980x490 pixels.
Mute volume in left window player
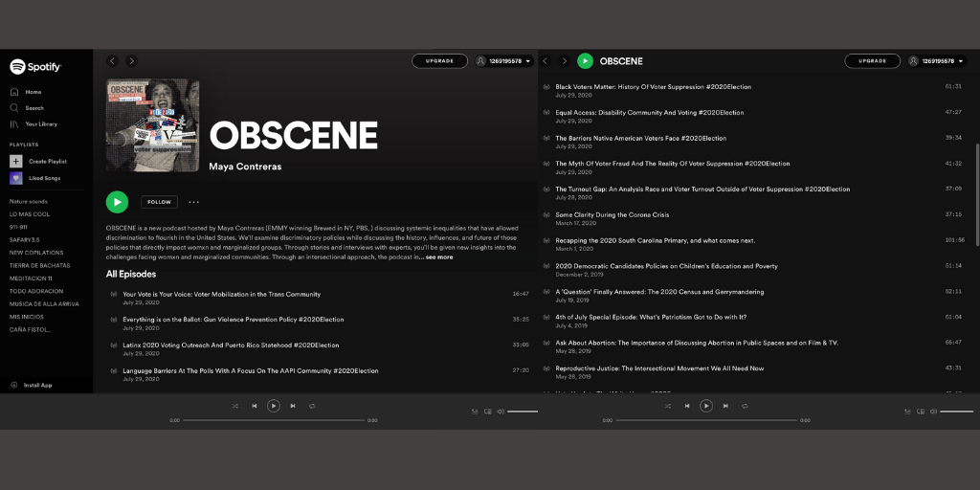(x=500, y=412)
